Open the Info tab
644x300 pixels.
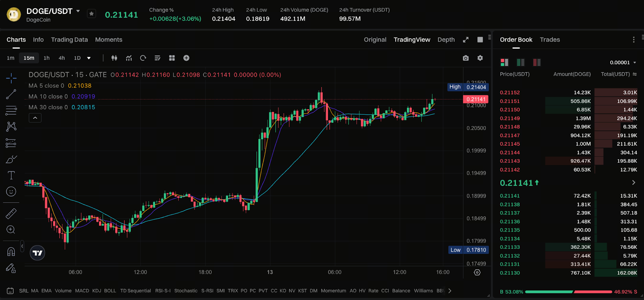click(x=38, y=39)
